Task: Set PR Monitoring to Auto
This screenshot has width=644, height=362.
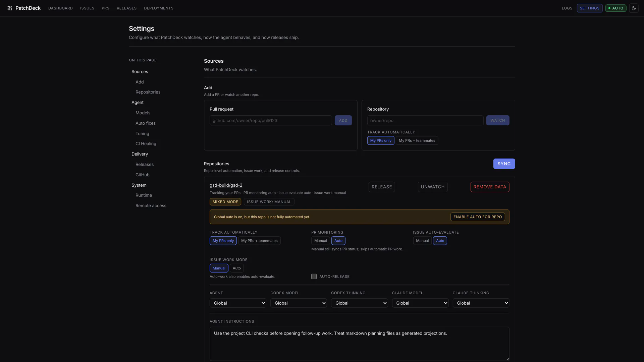Action: pos(338,241)
